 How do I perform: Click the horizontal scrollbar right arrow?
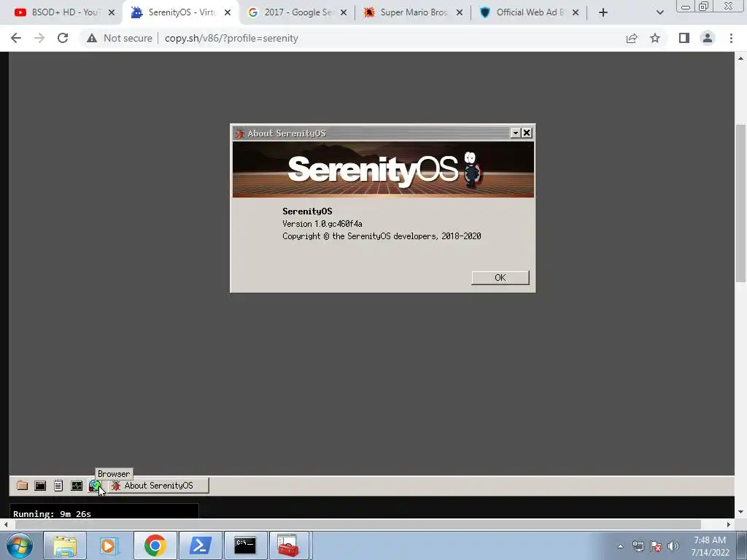point(729,524)
